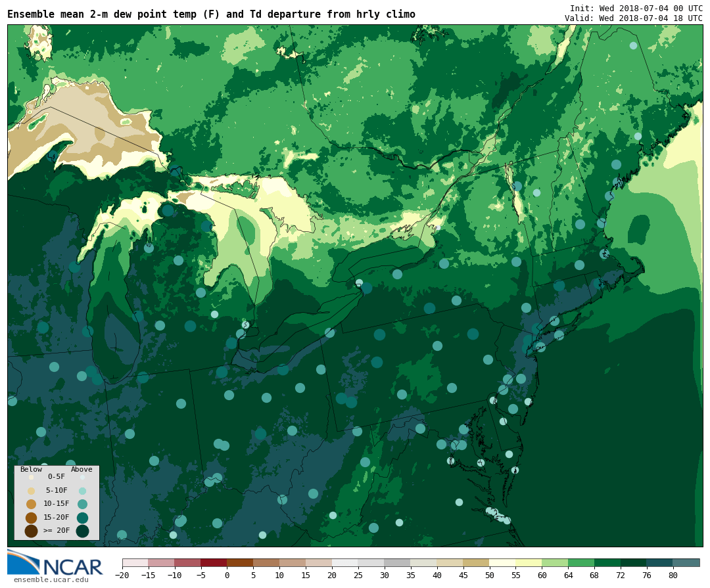Pick the dark red swatch between -5 and 0
Viewport: 710px width, 588px height.
coord(214,562)
